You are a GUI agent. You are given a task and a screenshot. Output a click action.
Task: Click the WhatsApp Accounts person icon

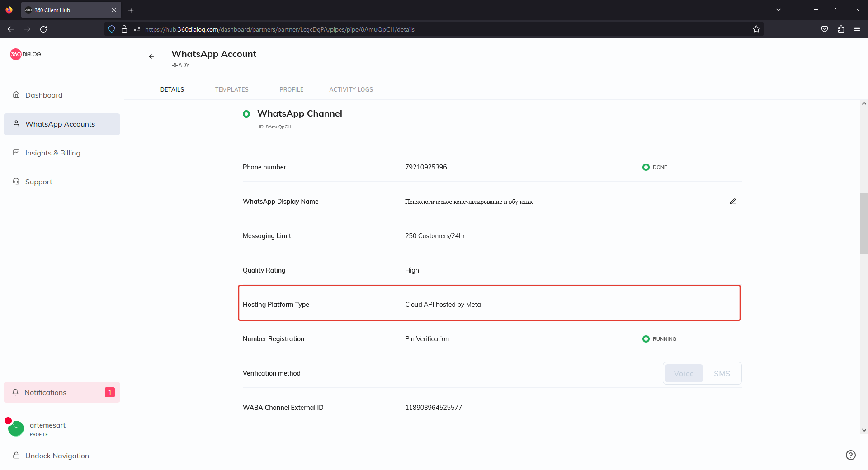point(16,123)
